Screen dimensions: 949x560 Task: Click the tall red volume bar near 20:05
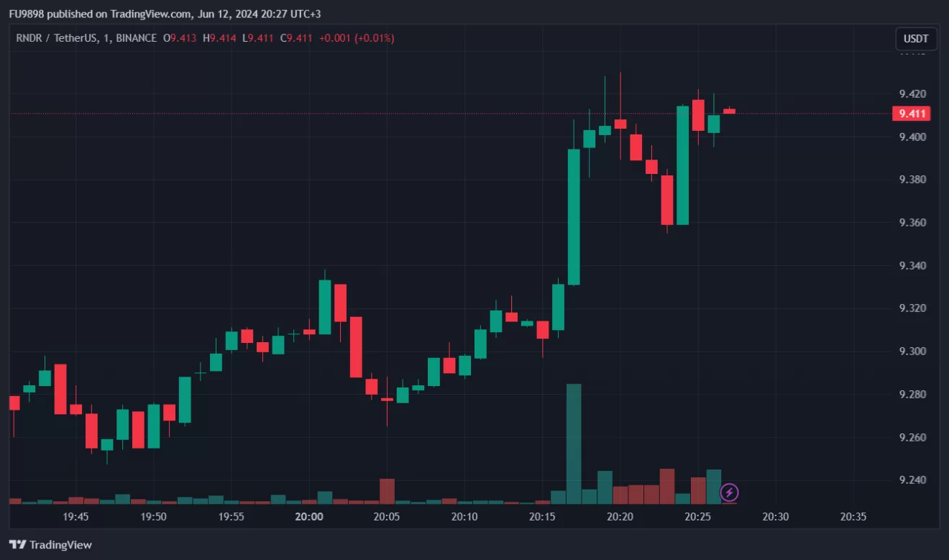tap(387, 491)
